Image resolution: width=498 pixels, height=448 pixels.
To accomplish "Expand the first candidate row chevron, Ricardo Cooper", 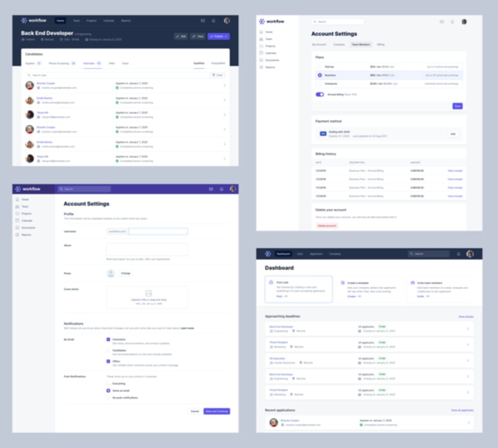I will [224, 86].
